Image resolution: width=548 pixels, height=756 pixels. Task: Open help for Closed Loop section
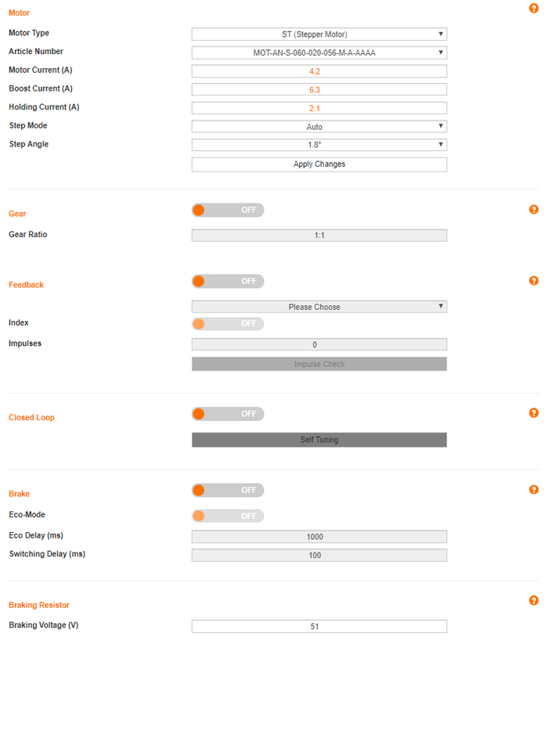(x=534, y=413)
